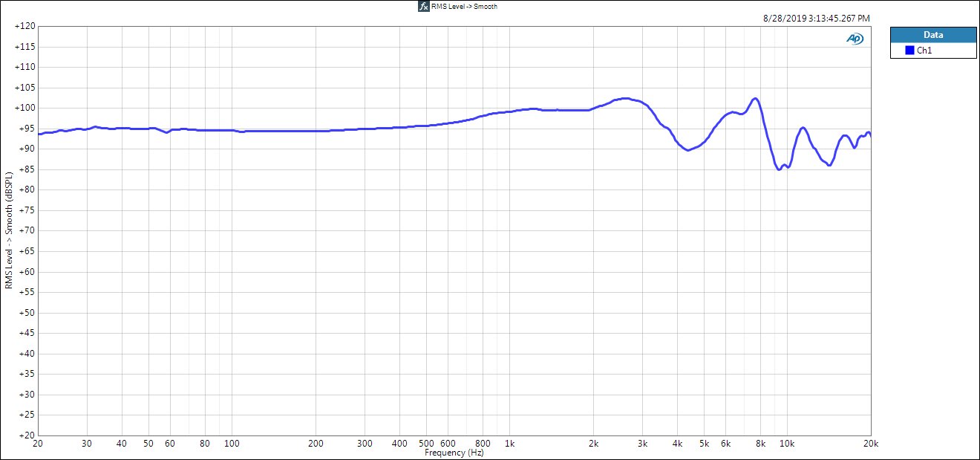Click the 'Frequency (Hz)' x-axis title
The height and width of the screenshot is (460, 980).
coord(454,452)
